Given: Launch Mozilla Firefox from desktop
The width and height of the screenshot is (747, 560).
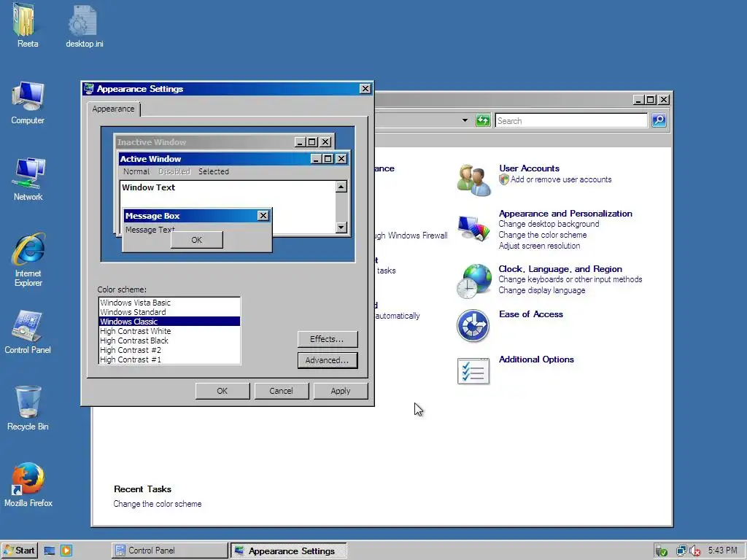Looking at the screenshot, I should (x=28, y=478).
